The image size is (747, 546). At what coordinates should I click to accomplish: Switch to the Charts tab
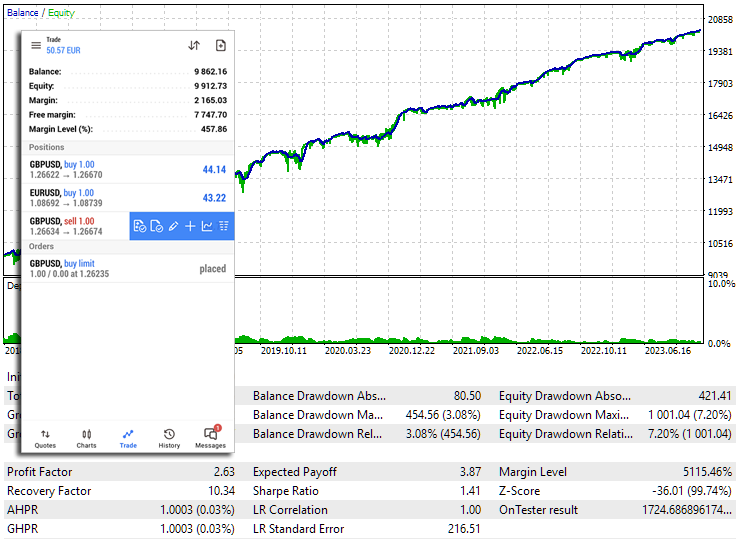(86, 438)
